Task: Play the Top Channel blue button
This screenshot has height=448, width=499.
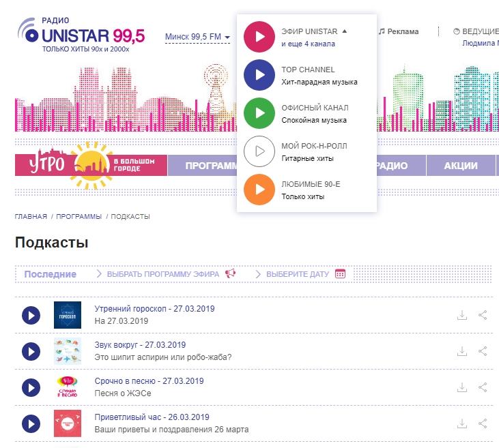Action: 259,75
